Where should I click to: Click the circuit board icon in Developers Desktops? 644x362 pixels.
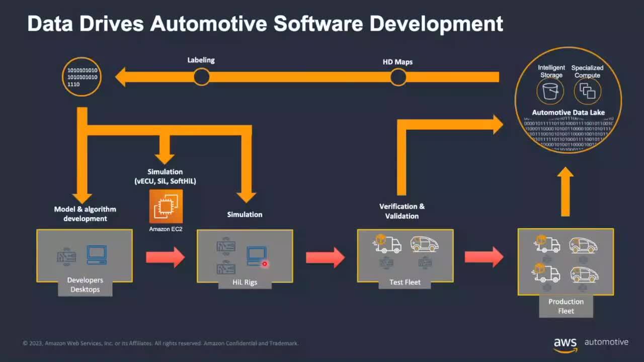[x=66, y=255]
